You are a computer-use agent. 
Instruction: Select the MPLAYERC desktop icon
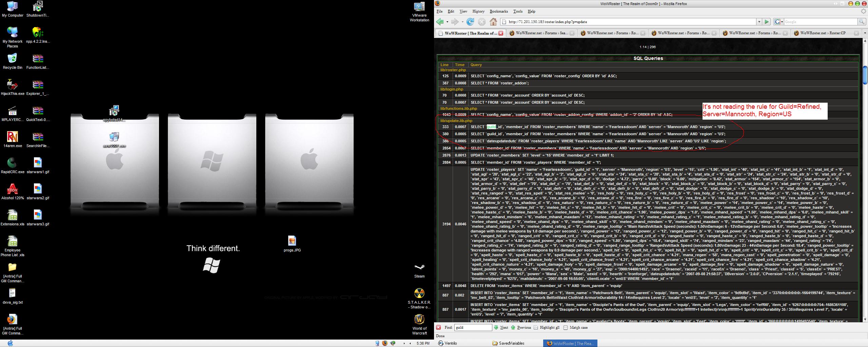click(x=13, y=114)
